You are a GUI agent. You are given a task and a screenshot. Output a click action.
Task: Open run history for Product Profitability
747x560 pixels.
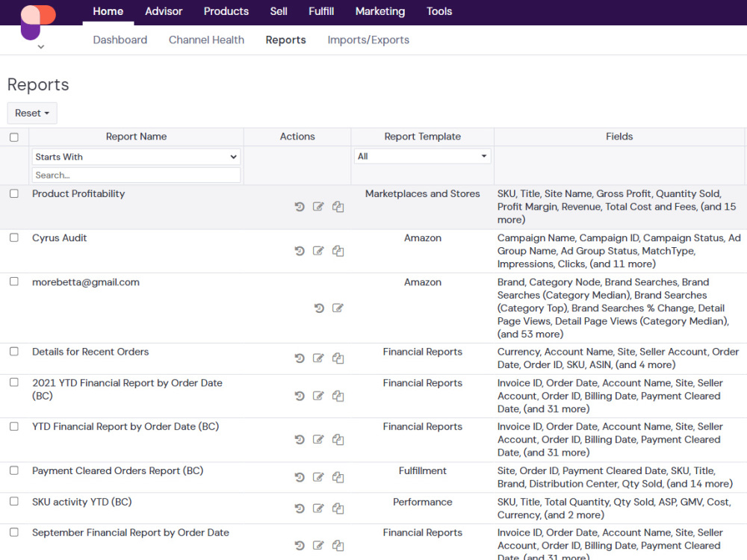pos(300,207)
